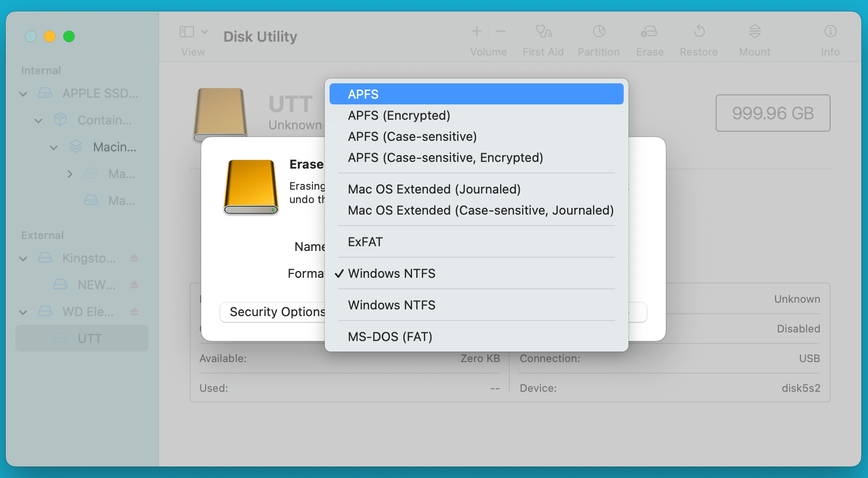Image resolution: width=868 pixels, height=478 pixels.
Task: Expand the Ma... volume under Macintosh
Action: [70, 174]
